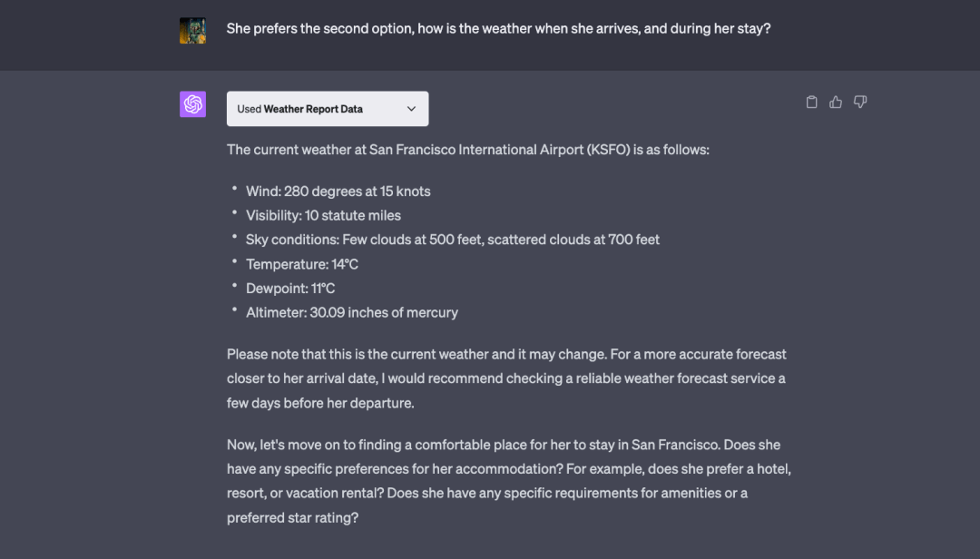Copy the assistant response to clipboard

(x=812, y=103)
